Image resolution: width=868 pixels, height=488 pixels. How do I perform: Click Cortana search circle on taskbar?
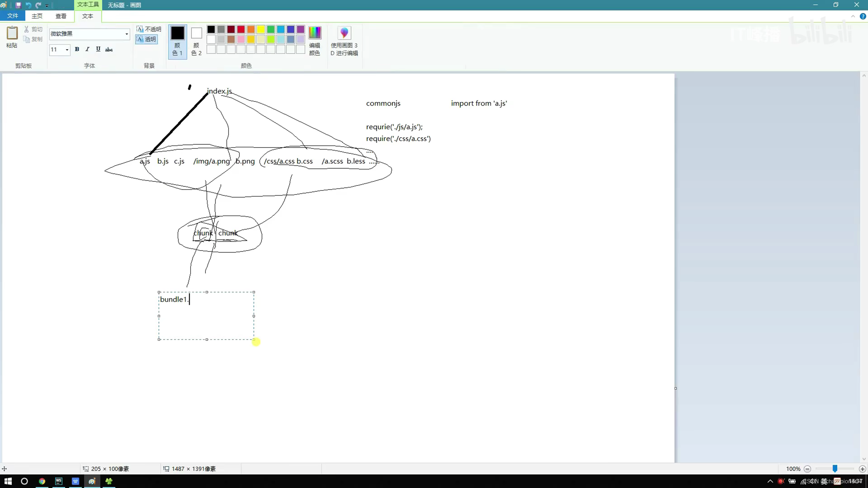pos(24,481)
